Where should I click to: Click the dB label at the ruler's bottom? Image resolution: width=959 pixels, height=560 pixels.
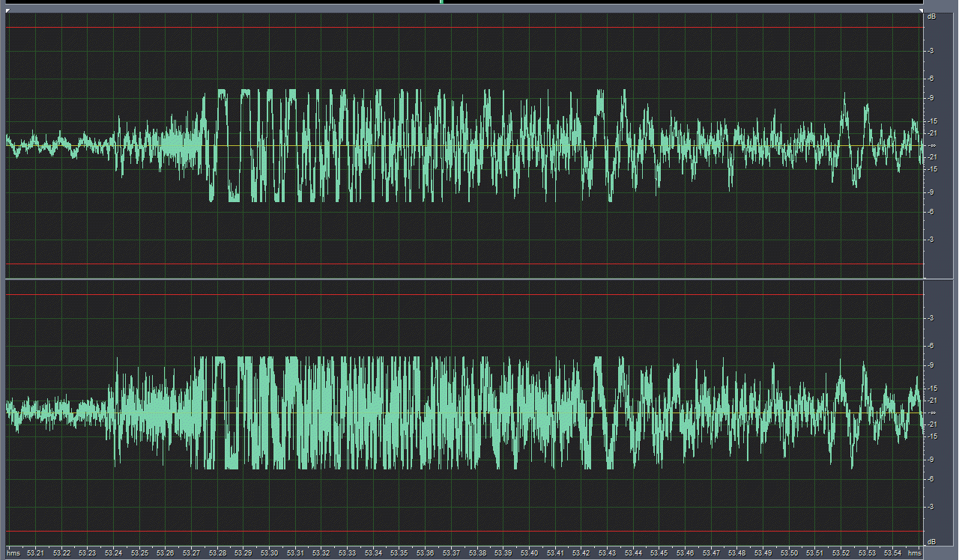coord(931,541)
